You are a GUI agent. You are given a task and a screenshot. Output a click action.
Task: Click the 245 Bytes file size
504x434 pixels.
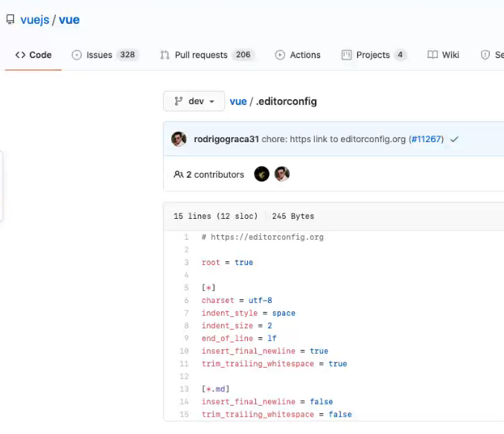293,216
